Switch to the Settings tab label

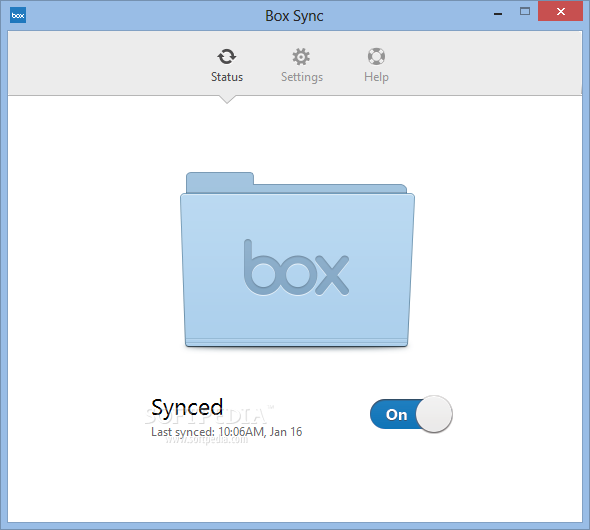(x=302, y=77)
